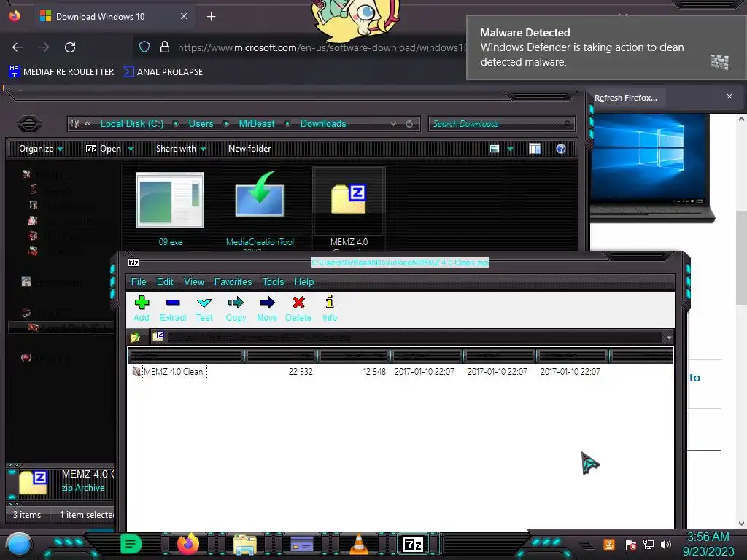This screenshot has height=560, width=747.
Task: Select MEMZ 4.0 Clean row in 7-Zip
Action: point(400,371)
